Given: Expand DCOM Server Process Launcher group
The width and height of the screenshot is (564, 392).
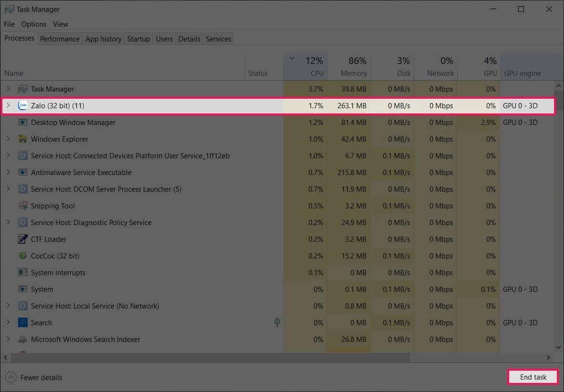Looking at the screenshot, I should pos(8,189).
